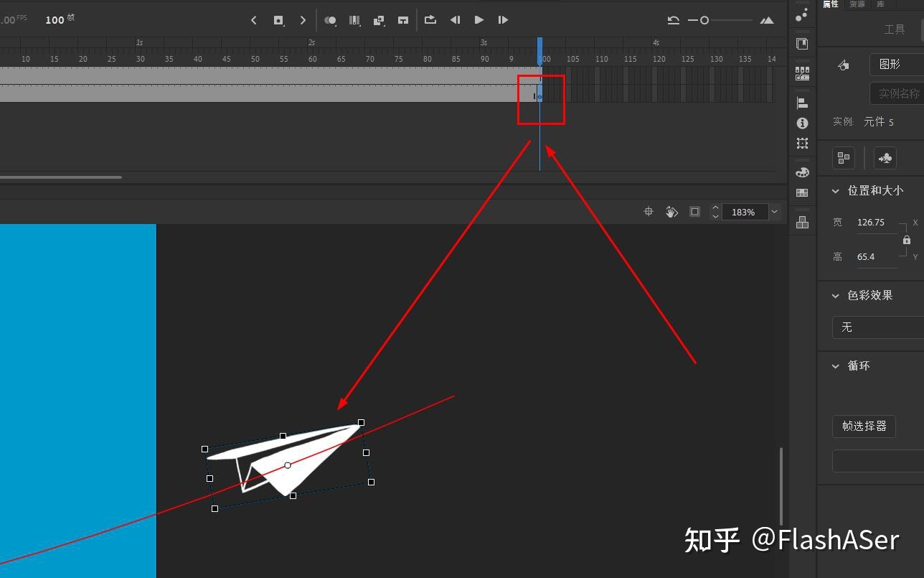Open the stage zoom dropdown arrow

point(773,212)
